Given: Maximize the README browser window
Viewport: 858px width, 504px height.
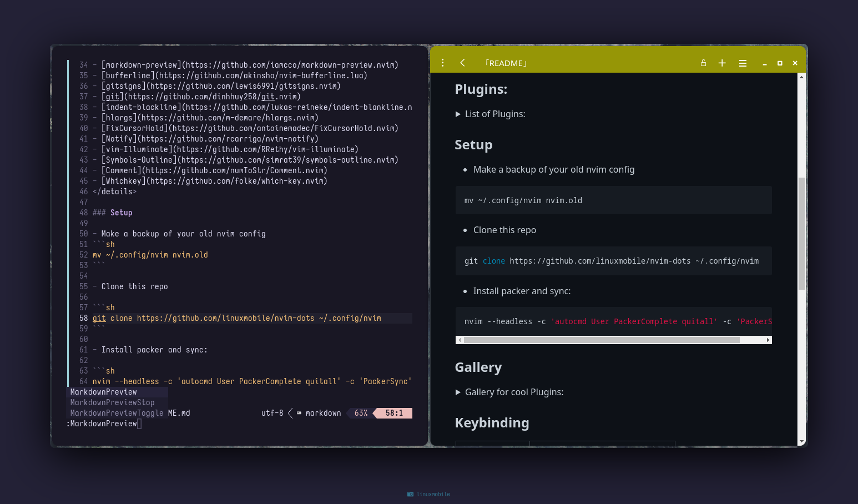Looking at the screenshot, I should 780,63.
